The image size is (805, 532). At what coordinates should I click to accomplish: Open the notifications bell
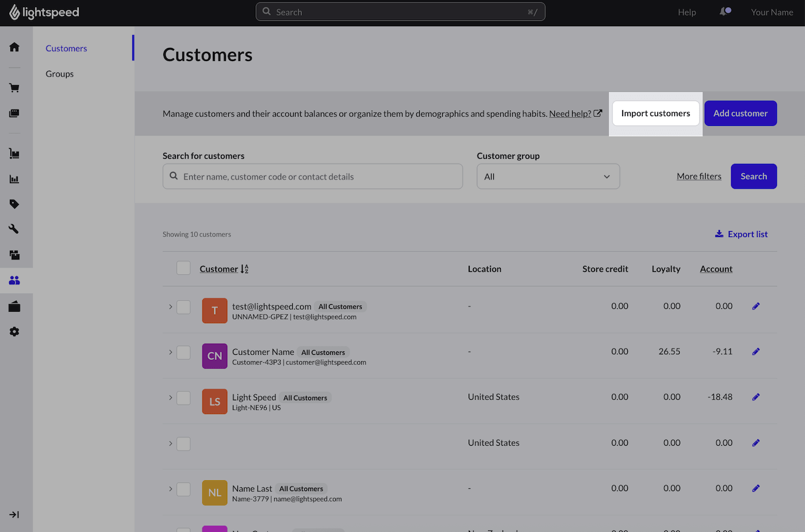click(x=725, y=12)
